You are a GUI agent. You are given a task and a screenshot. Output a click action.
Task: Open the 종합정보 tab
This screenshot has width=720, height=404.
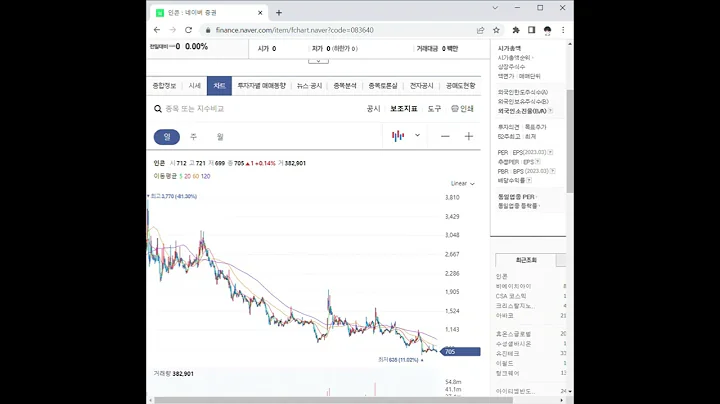pyautogui.click(x=164, y=86)
